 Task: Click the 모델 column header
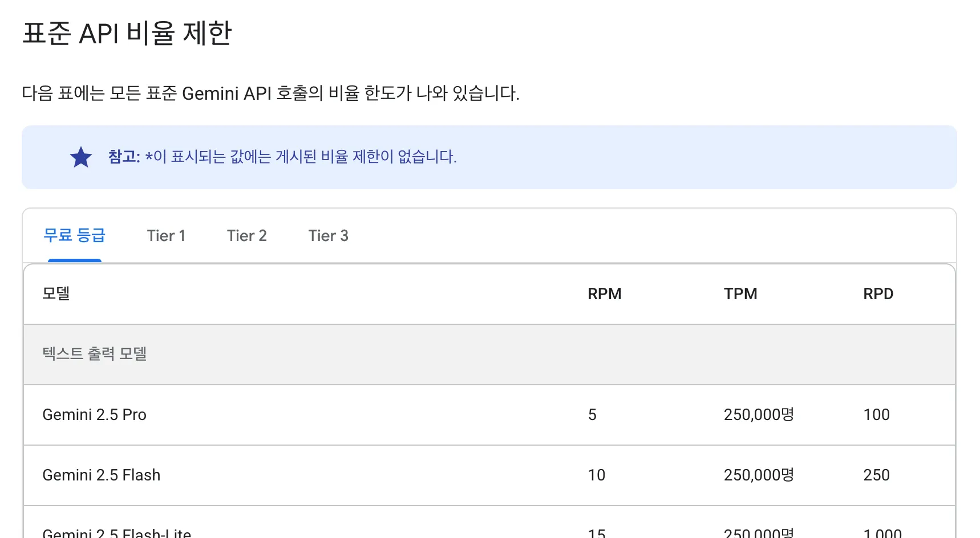click(x=56, y=294)
